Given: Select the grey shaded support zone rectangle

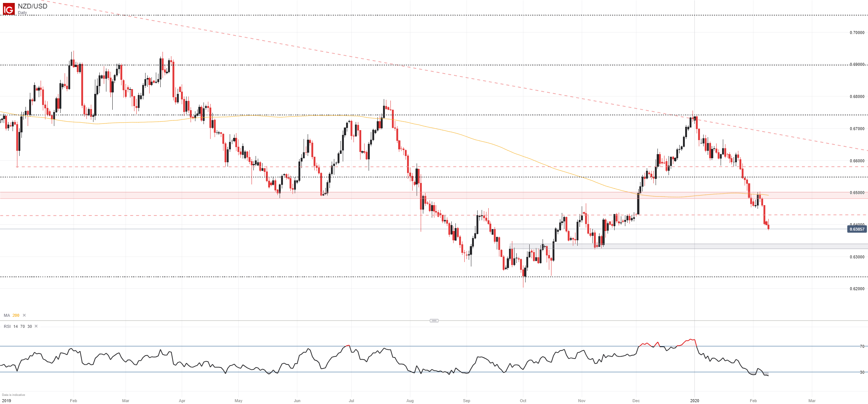Looking at the screenshot, I should tap(689, 246).
